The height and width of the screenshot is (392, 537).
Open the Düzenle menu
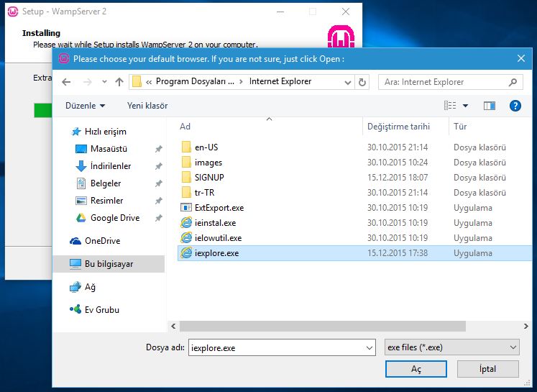pos(85,106)
